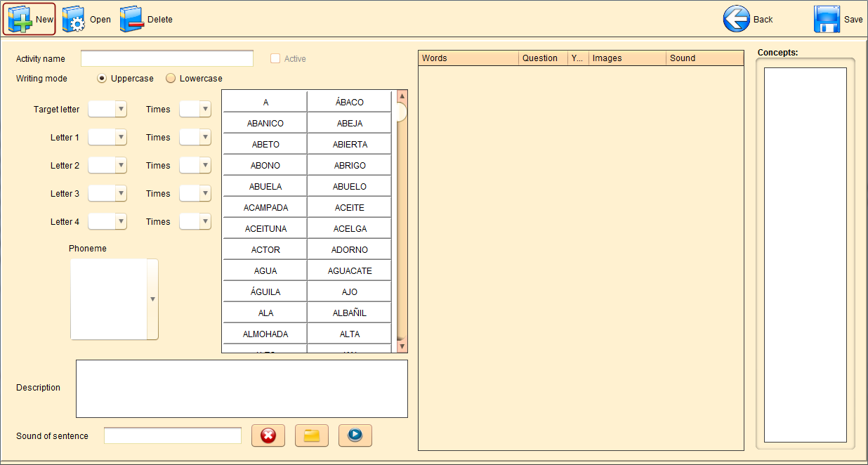Screen dimensions: 868x465
Task: Select Lowercase writing mode
Action: pyautogui.click(x=171, y=78)
